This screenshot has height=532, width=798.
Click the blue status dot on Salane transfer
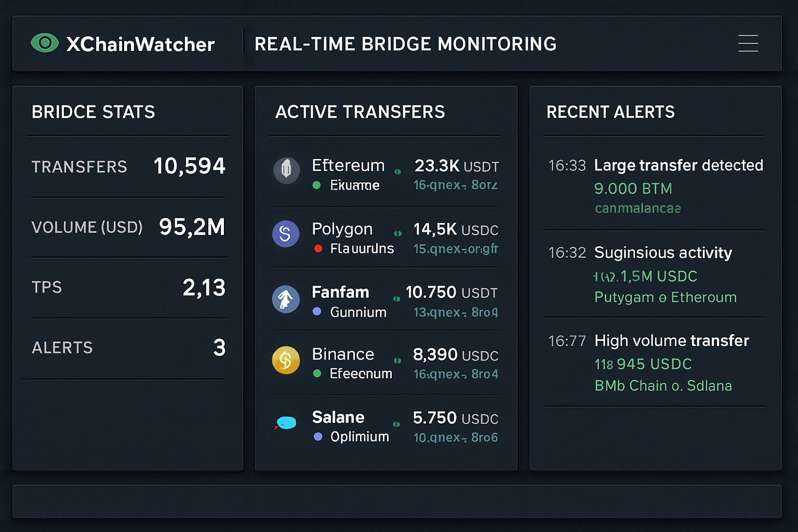(317, 436)
